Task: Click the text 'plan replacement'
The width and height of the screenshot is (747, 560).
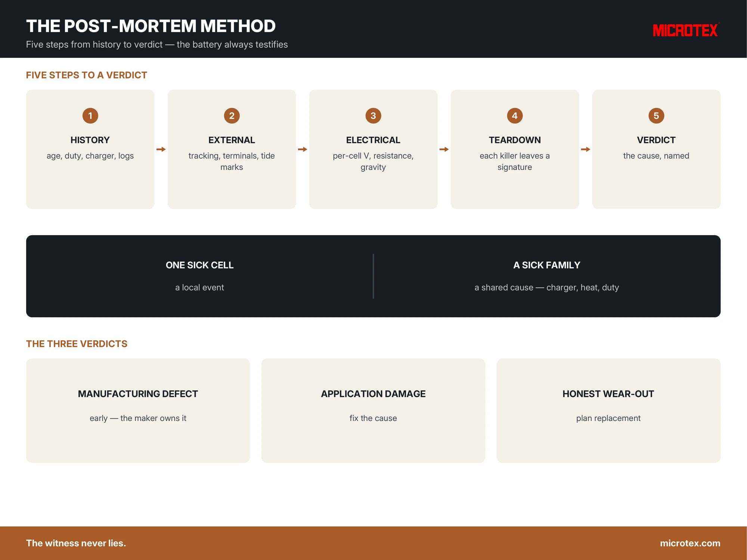Action: pos(608,418)
